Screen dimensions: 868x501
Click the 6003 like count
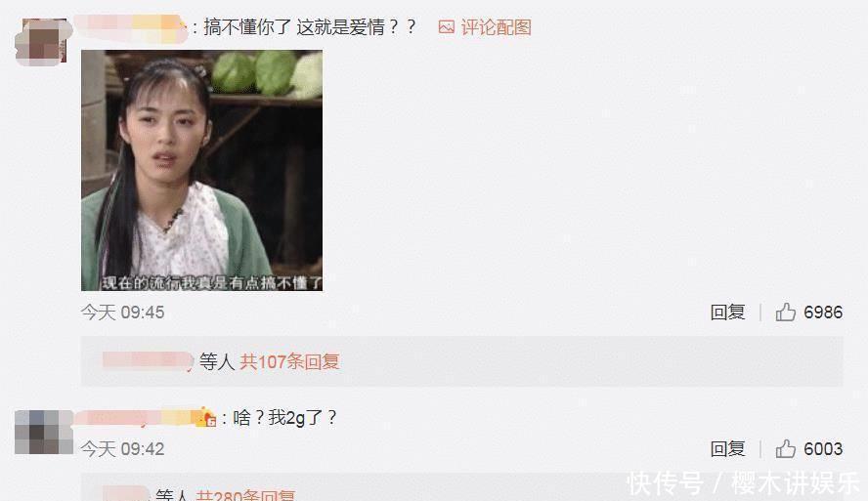(823, 448)
